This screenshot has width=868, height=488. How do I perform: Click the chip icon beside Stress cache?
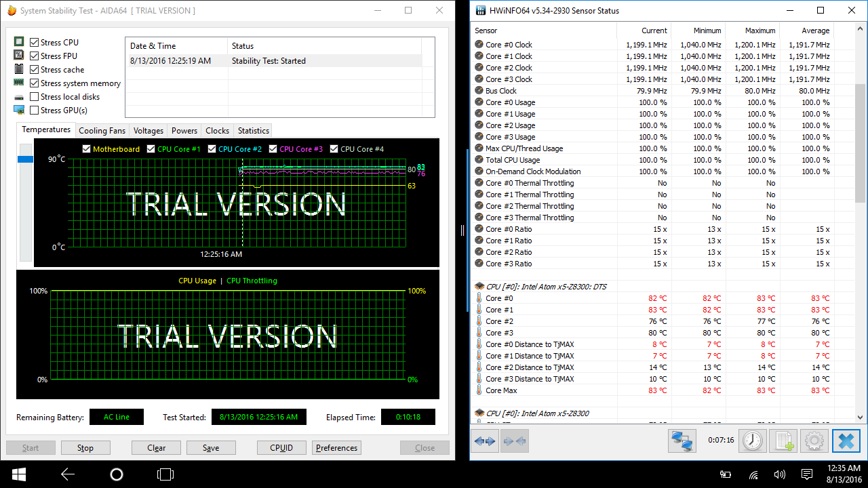tap(19, 69)
